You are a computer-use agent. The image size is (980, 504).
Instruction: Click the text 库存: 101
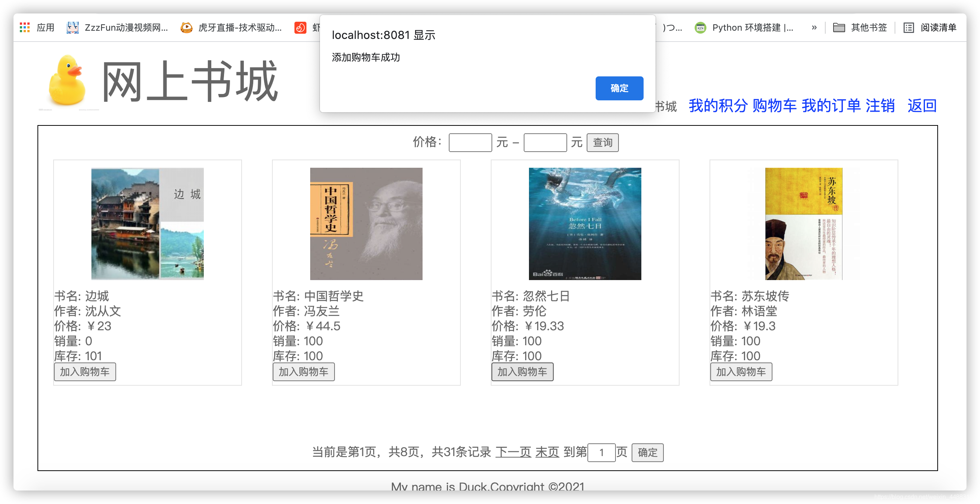click(78, 356)
